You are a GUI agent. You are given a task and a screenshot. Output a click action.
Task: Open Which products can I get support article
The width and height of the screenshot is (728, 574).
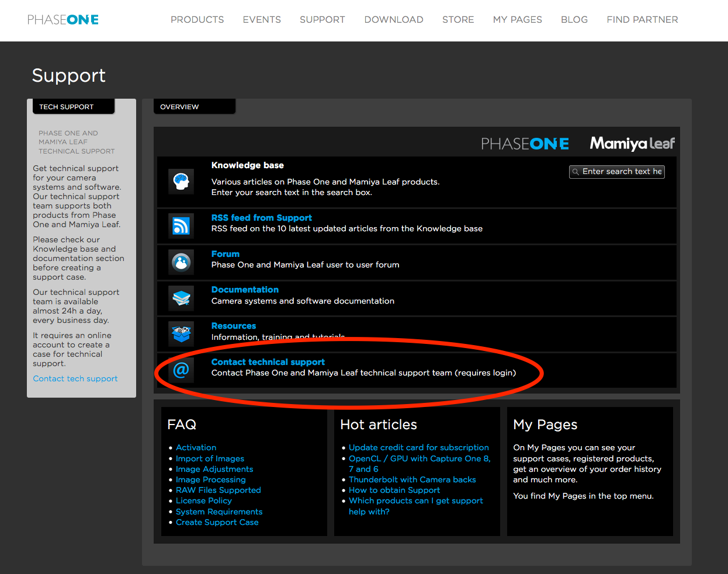(416, 506)
